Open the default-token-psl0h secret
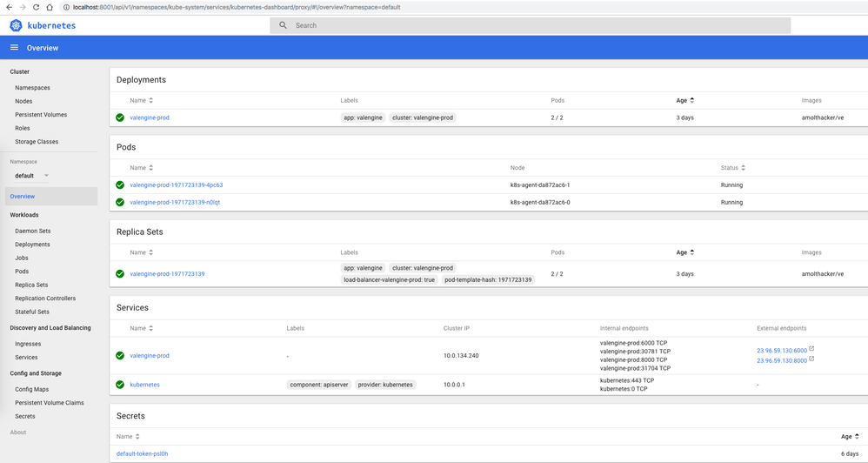 pyautogui.click(x=143, y=453)
